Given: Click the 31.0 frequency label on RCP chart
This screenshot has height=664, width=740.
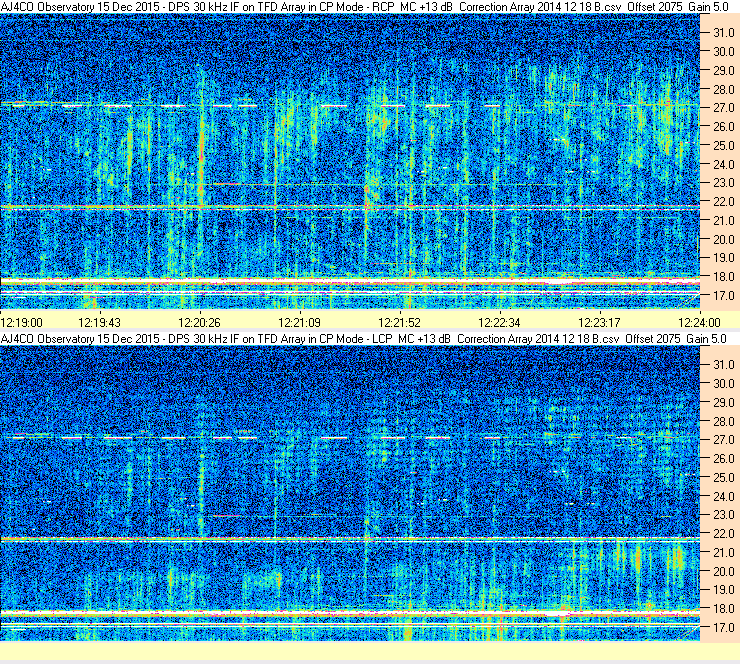Looking at the screenshot, I should (723, 33).
